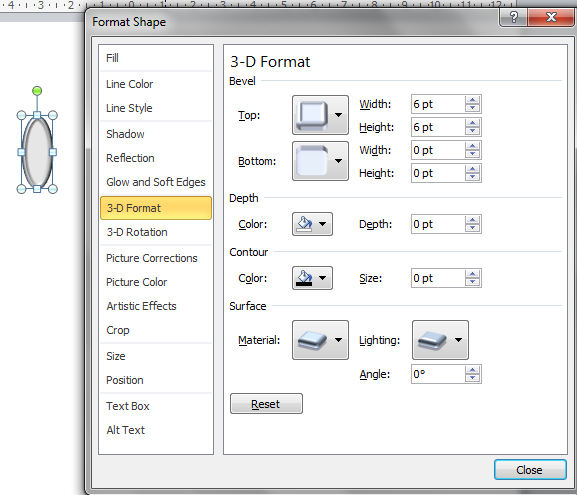
Task: Click the Contour Size input field
Action: click(438, 278)
